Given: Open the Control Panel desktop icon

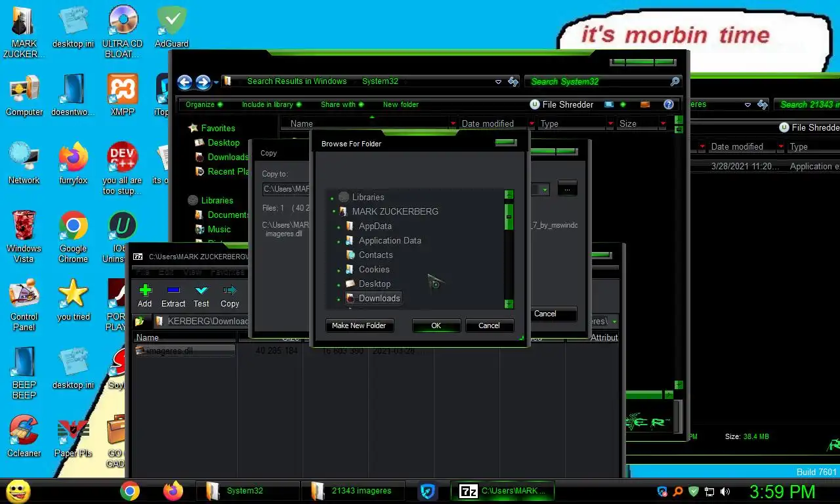Looking at the screenshot, I should 24,306.
